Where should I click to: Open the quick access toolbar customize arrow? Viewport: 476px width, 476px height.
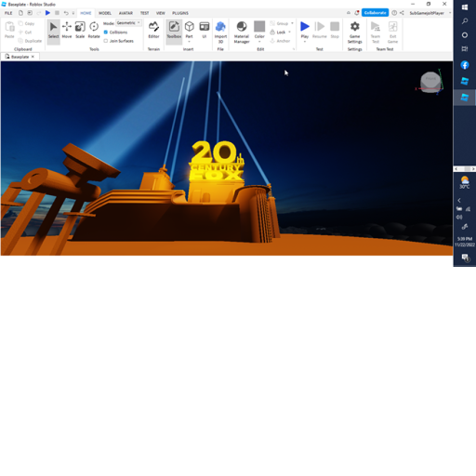click(x=73, y=13)
